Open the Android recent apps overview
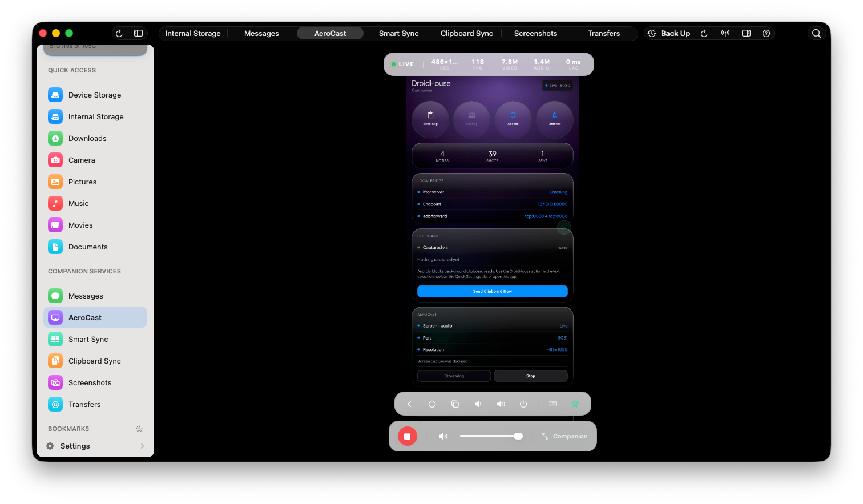The width and height of the screenshot is (863, 504). 455,404
